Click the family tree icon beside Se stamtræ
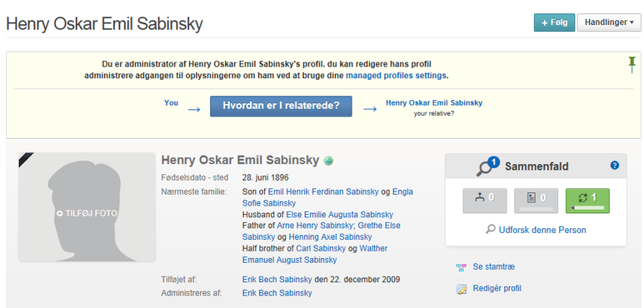 (x=462, y=267)
